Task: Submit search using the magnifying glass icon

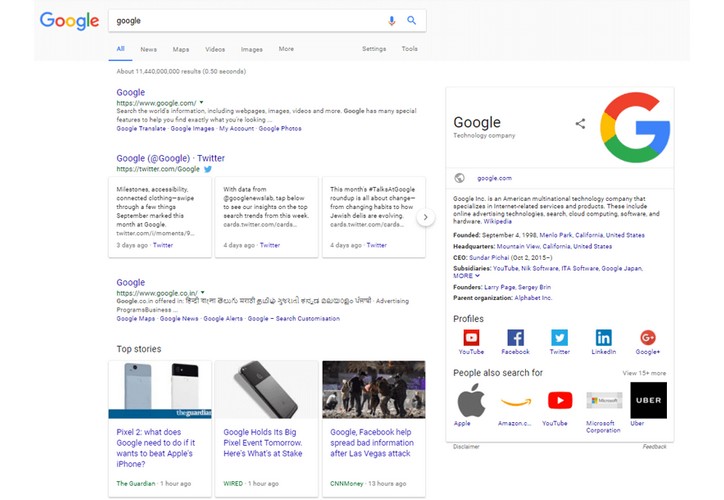Action: pyautogui.click(x=411, y=20)
